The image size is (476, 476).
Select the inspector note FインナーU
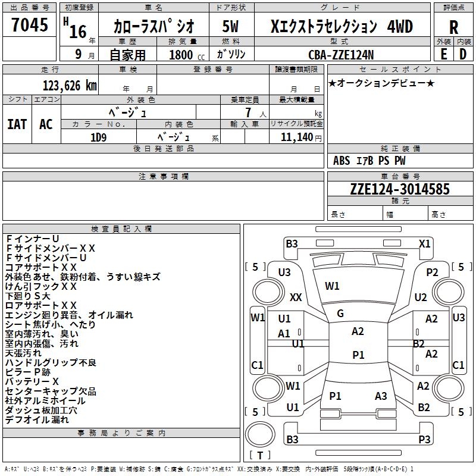(32, 239)
